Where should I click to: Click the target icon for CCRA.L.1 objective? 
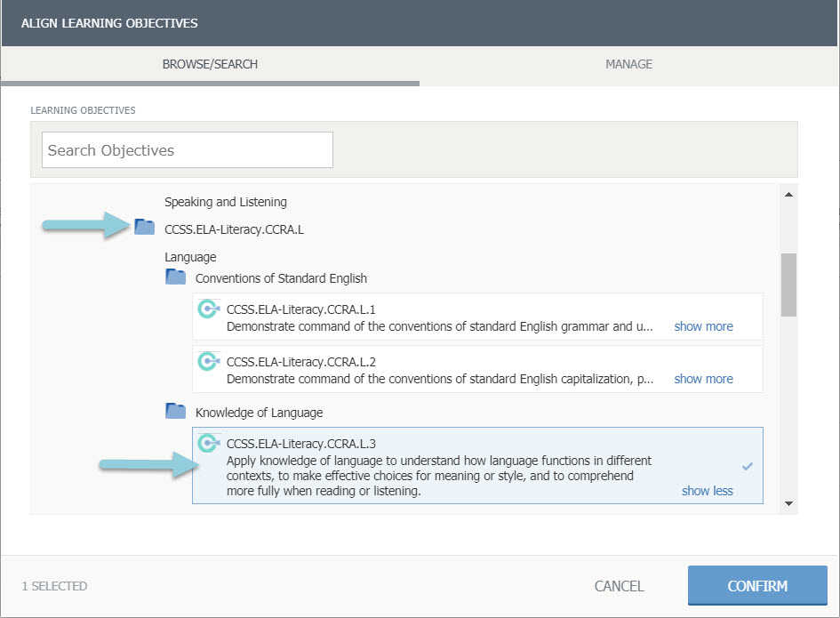tap(208, 309)
